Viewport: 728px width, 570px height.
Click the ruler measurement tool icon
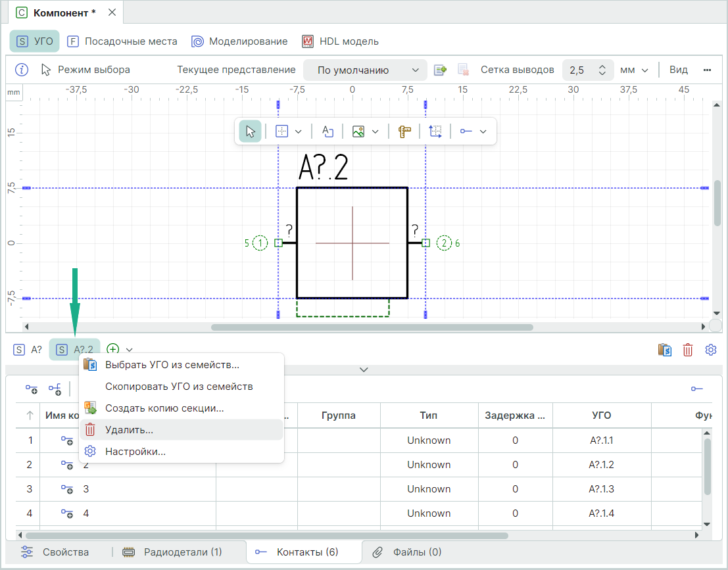[404, 131]
